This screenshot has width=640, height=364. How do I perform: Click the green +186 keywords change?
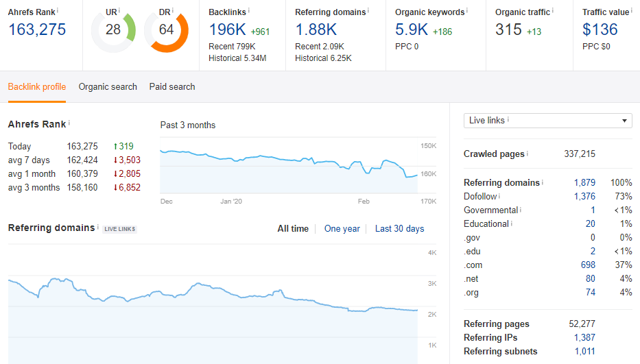point(442,32)
